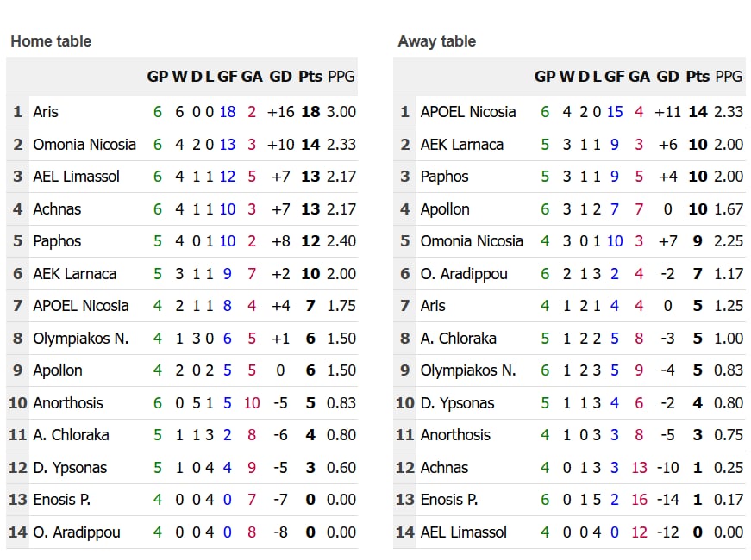This screenshot has width=751, height=560.
Task: Open AEK Larnaca in the Away table
Action: (461, 145)
